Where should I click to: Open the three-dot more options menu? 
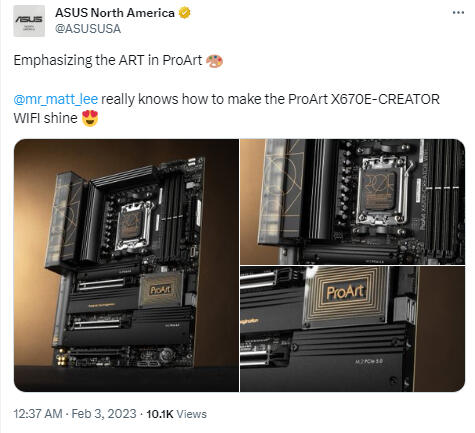tap(458, 13)
